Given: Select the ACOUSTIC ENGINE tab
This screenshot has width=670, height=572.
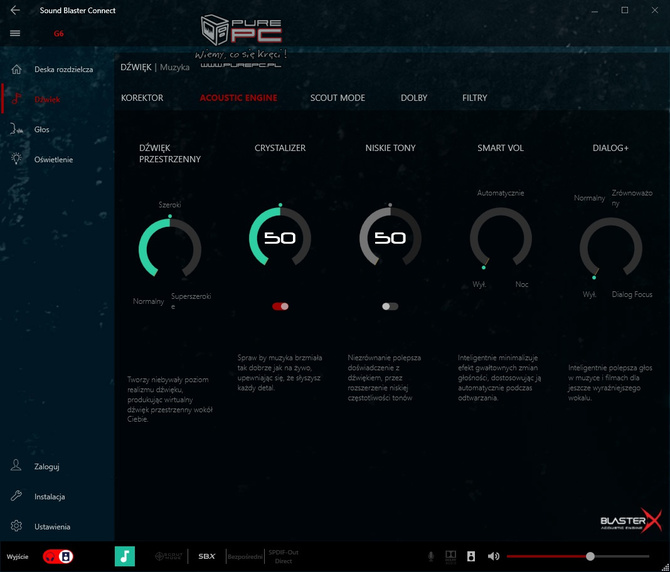Looking at the screenshot, I should (238, 98).
